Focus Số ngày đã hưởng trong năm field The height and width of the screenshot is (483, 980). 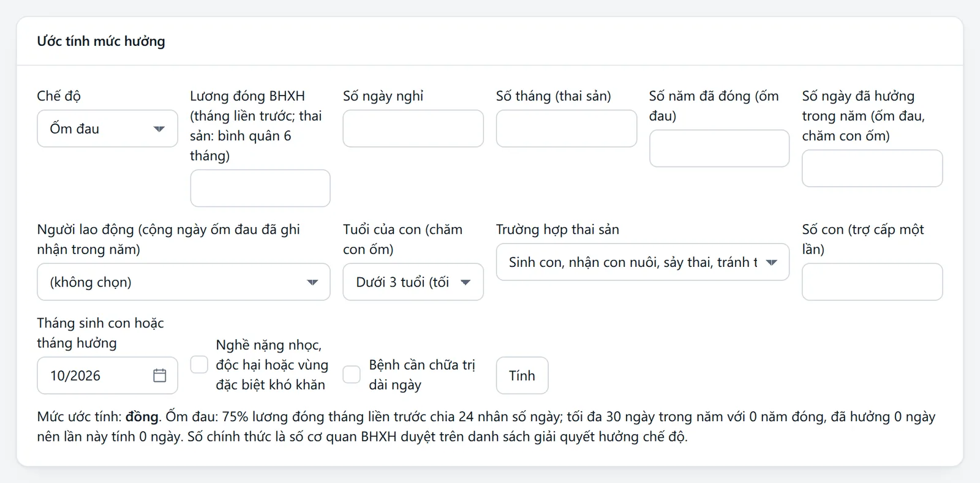(872, 168)
